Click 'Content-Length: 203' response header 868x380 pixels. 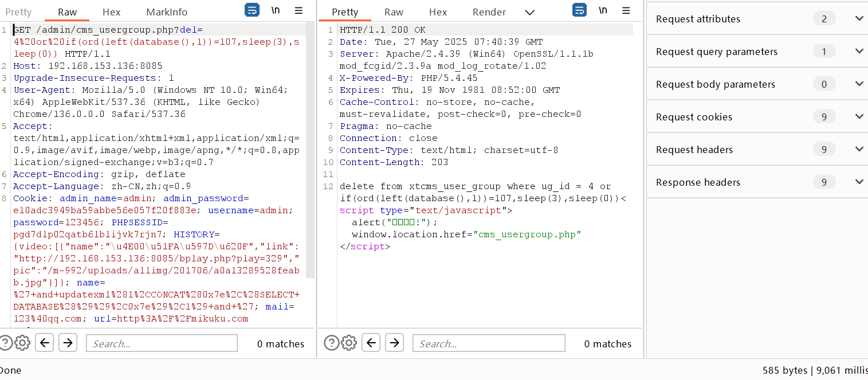(x=394, y=162)
